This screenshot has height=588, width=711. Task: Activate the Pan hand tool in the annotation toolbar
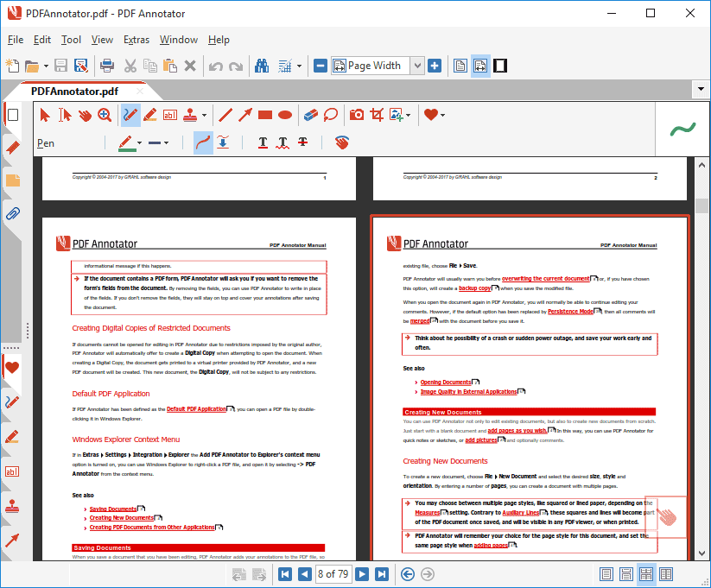point(85,115)
